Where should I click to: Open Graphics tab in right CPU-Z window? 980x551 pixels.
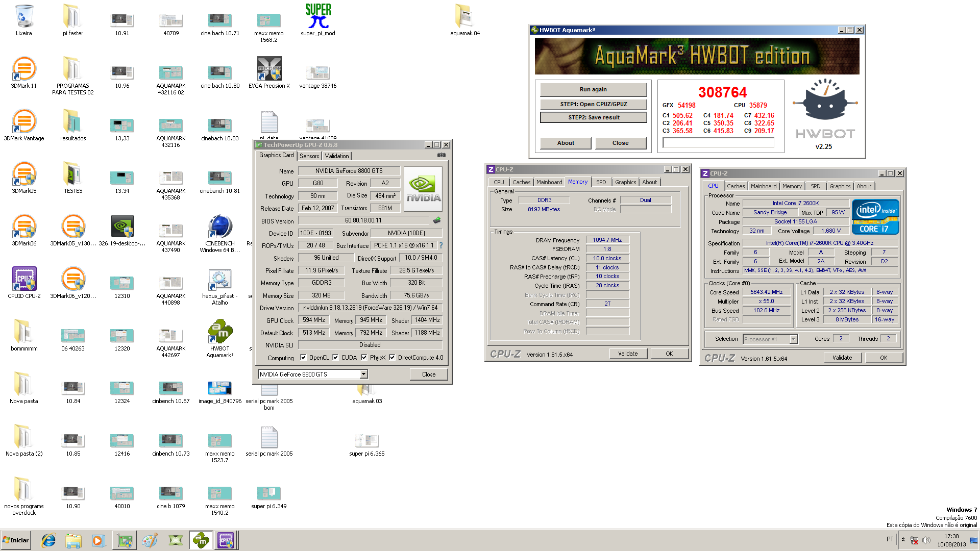coord(840,186)
